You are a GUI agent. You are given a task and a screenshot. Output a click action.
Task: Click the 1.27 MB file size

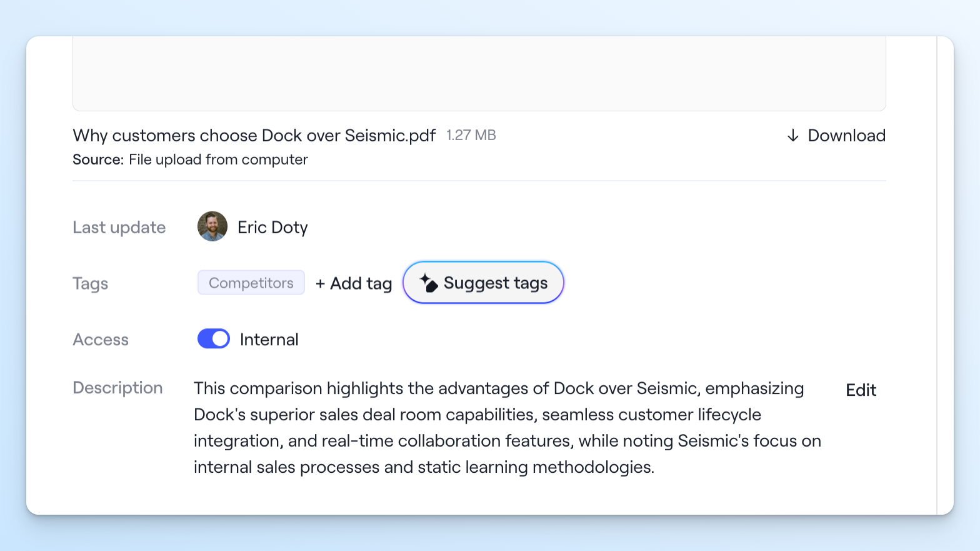click(471, 135)
